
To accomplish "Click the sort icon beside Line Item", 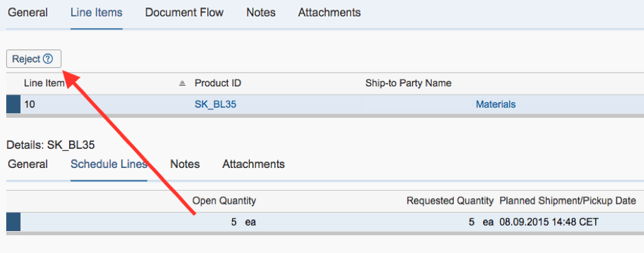I will (x=182, y=84).
